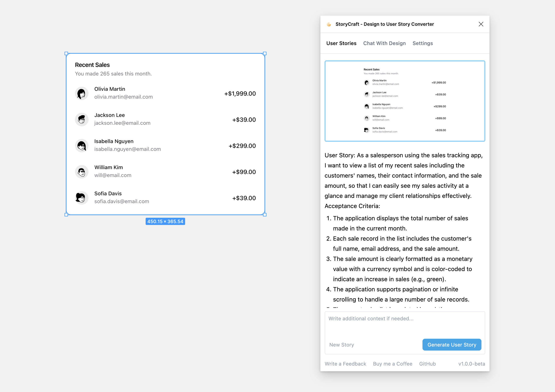555x392 pixels.
Task: Select Olivia Martin's avatar
Action: (x=82, y=93)
